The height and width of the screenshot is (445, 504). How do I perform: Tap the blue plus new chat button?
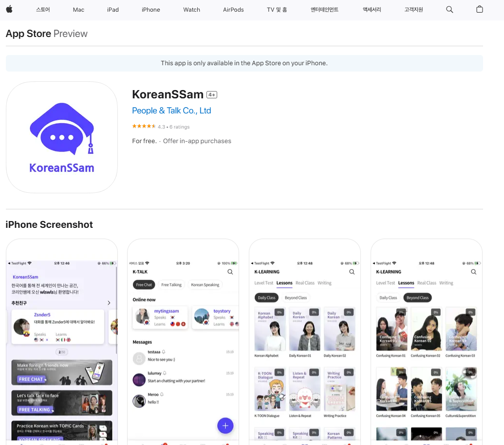(x=225, y=426)
